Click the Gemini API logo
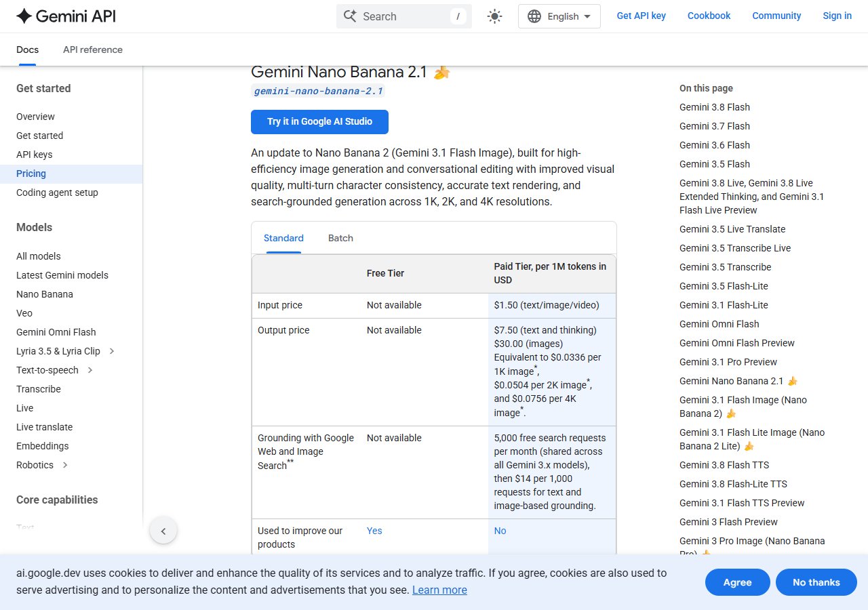This screenshot has height=610, width=868. [66, 16]
